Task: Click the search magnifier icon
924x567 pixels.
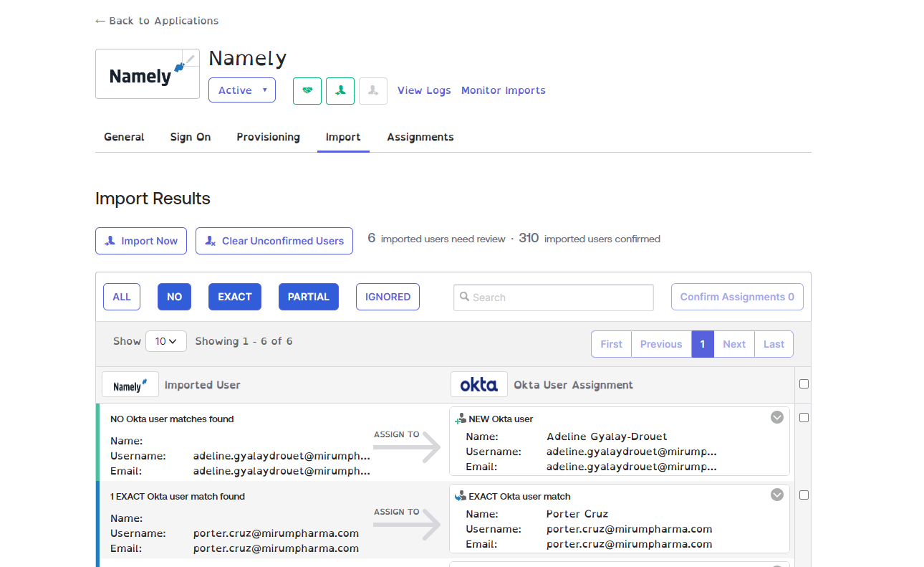Action: point(465,297)
